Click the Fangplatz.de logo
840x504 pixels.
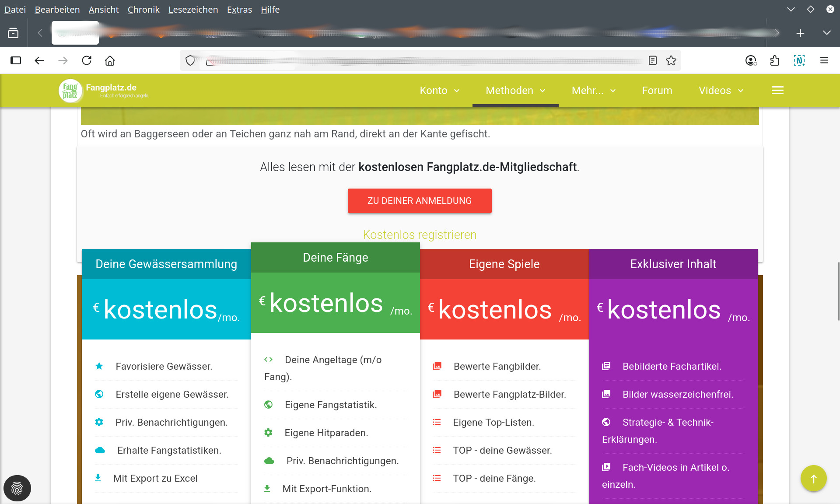coord(70,91)
